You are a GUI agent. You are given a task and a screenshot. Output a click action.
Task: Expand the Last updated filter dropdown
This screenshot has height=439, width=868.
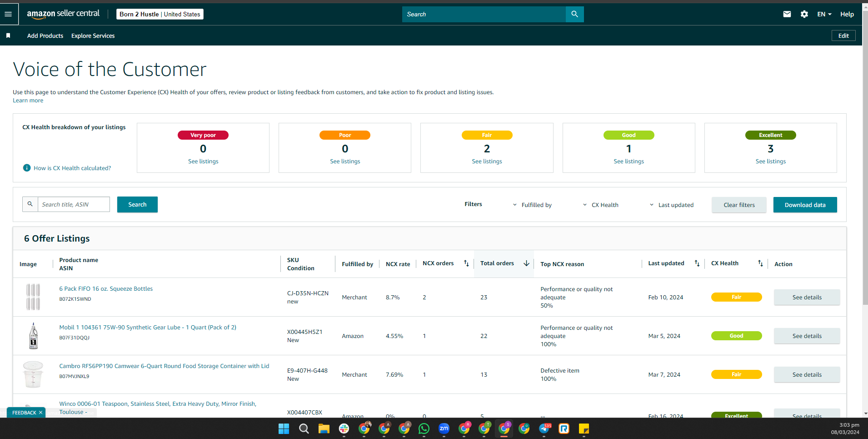(x=672, y=205)
